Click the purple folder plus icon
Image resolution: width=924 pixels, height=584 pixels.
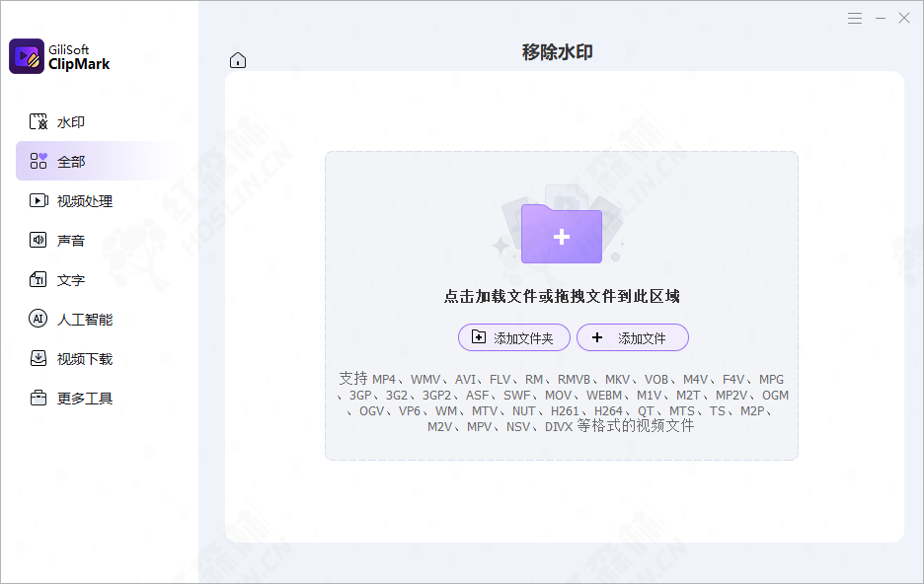[562, 234]
